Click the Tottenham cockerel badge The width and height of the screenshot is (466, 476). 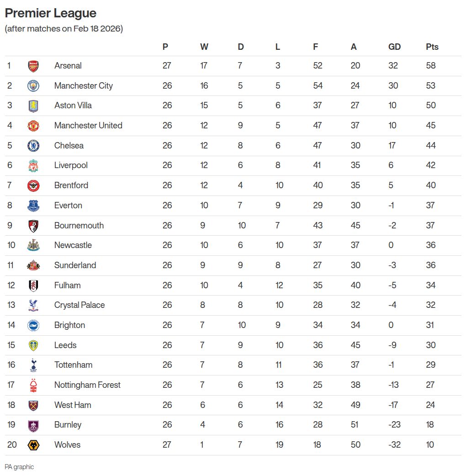(x=33, y=365)
